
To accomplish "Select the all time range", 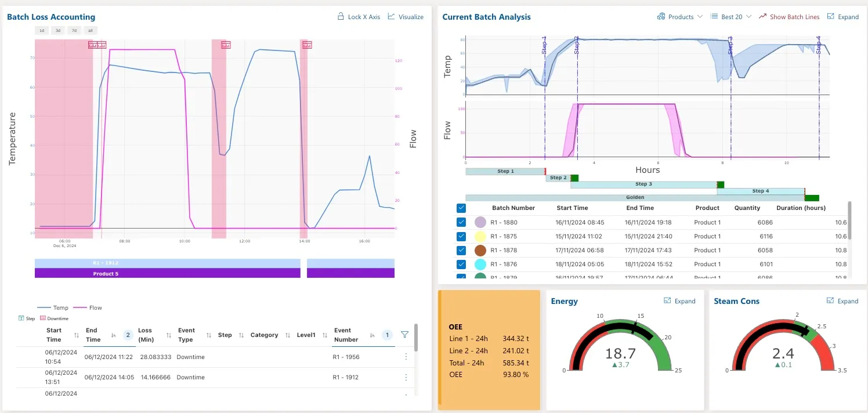I will [x=91, y=30].
